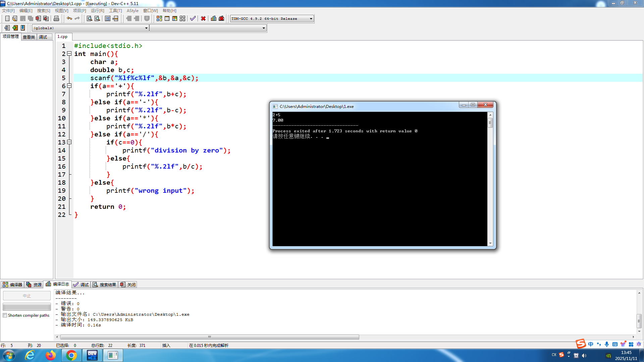Click the New file toolbar icon
The width and height of the screenshot is (644, 362).
[x=7, y=18]
